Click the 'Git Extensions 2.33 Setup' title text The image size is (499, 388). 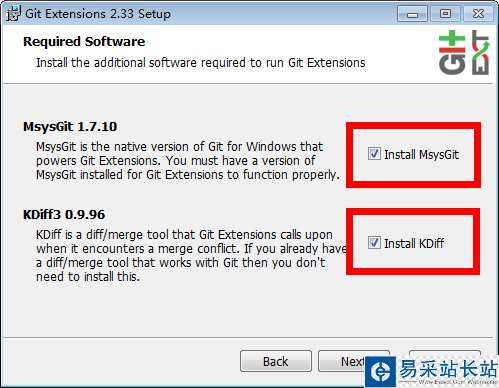98,14
